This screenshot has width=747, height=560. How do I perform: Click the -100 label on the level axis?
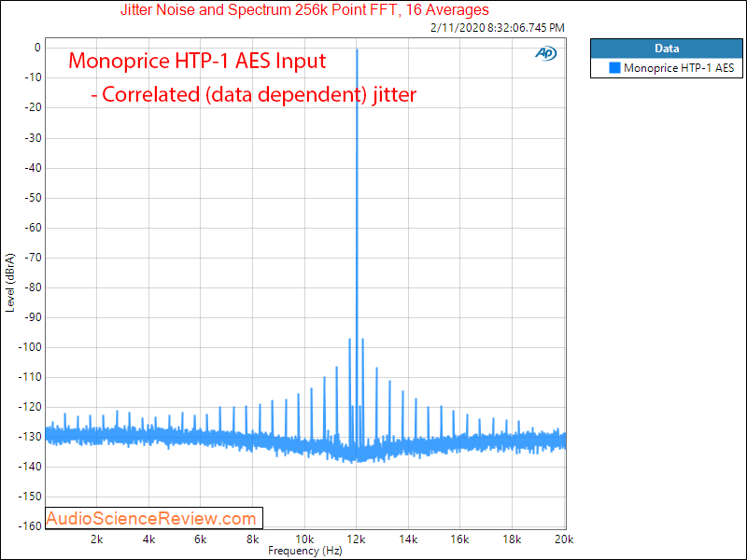pyautogui.click(x=30, y=347)
